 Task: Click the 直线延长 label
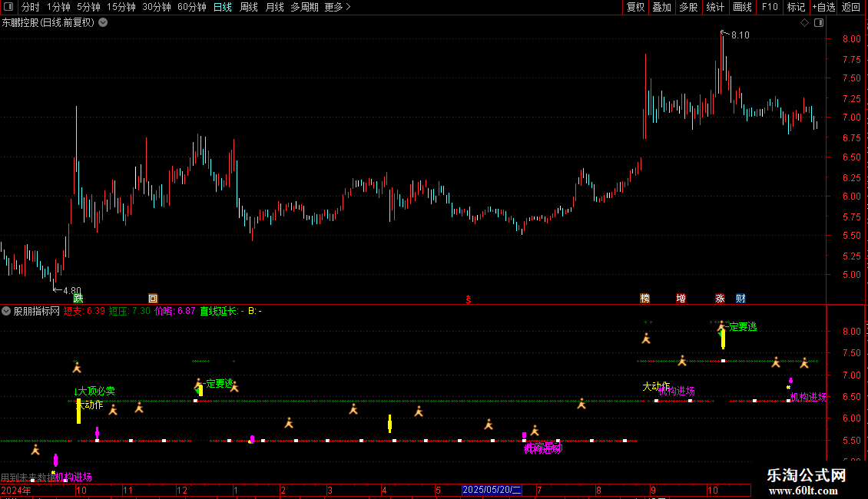[x=218, y=311]
